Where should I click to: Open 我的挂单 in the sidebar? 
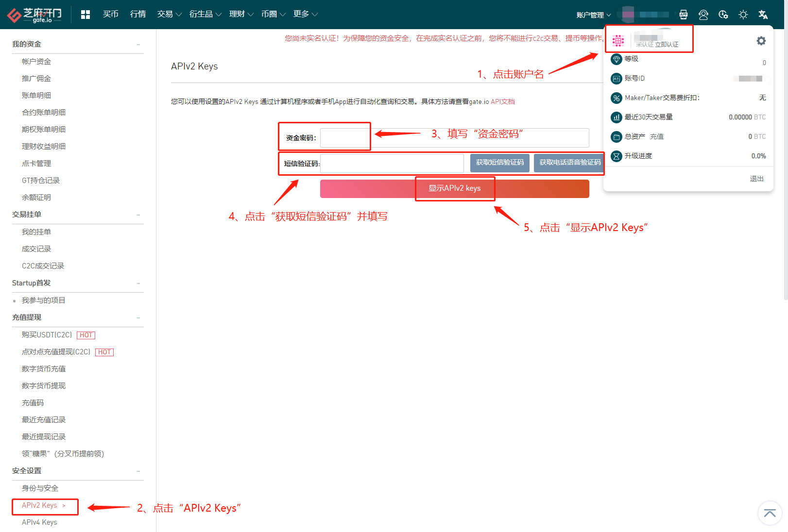click(x=36, y=232)
